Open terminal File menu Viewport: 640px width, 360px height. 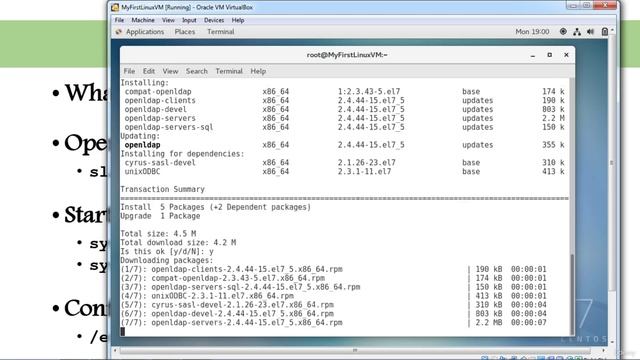click(x=129, y=71)
